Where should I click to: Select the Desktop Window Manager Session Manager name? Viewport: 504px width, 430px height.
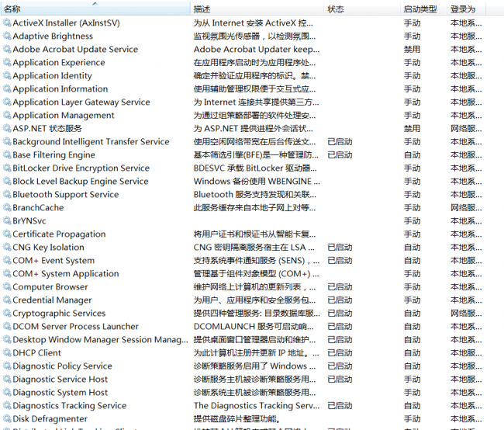(x=100, y=339)
